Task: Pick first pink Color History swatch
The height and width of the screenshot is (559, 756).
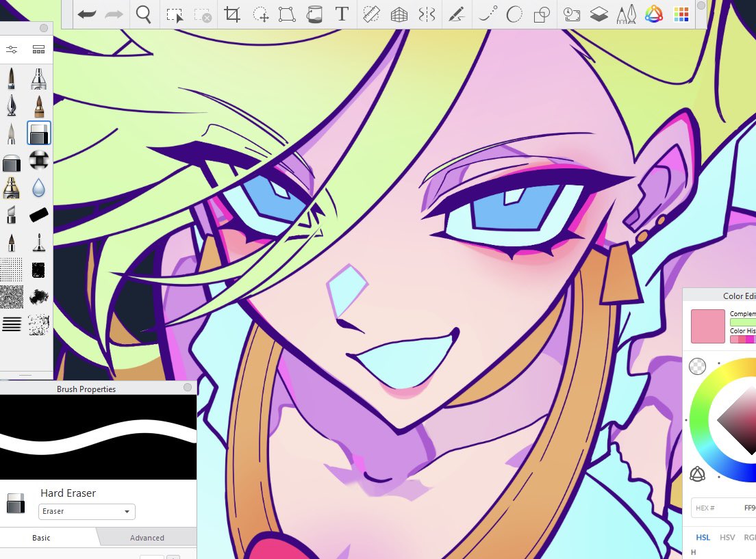Action: pyautogui.click(x=734, y=339)
